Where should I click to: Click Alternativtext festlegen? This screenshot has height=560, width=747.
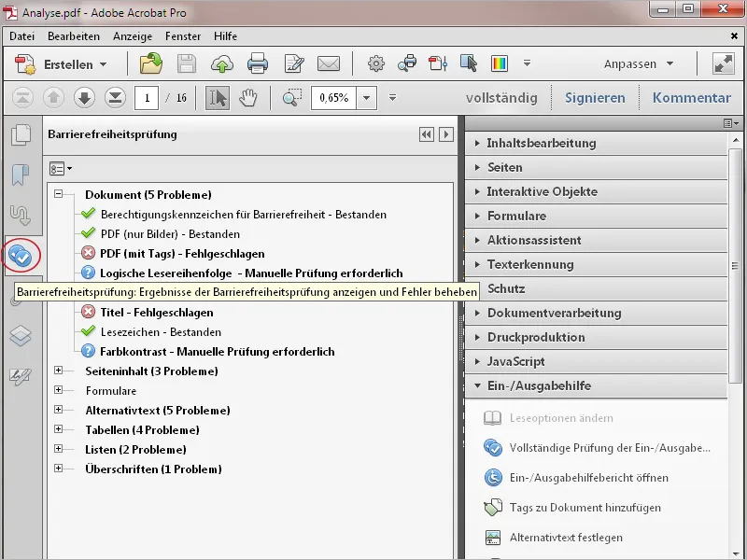tap(554, 538)
